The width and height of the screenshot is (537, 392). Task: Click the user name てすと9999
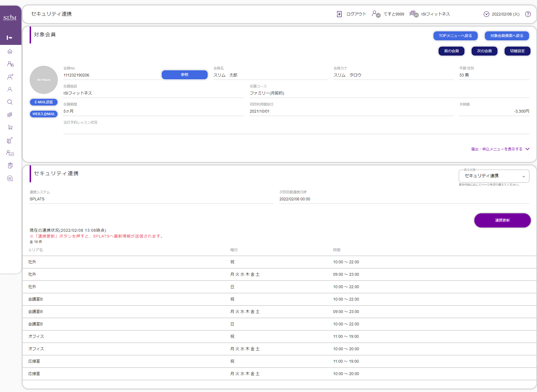pos(394,14)
